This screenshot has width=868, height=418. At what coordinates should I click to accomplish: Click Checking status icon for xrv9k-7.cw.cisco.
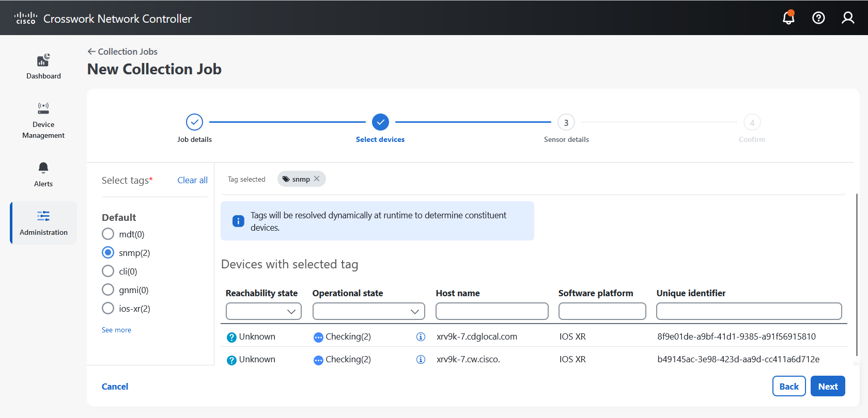[x=318, y=360]
